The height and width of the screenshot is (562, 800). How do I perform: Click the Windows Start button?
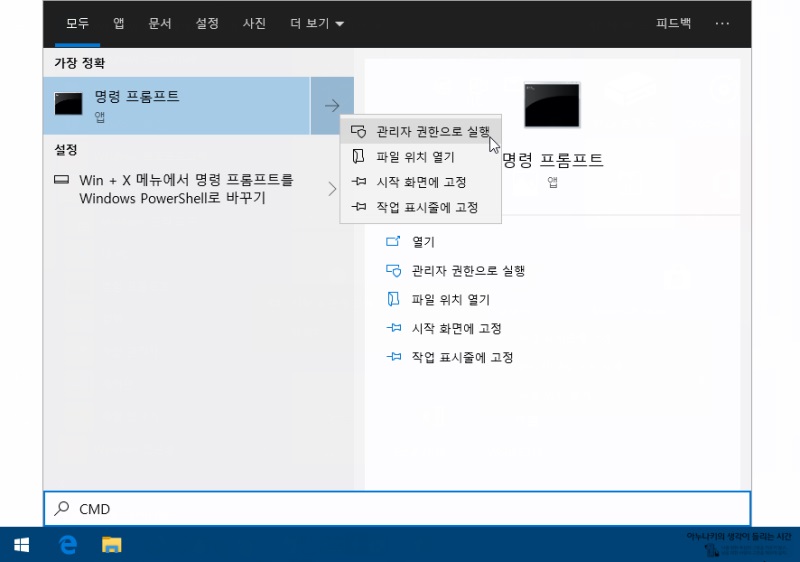pos(21,545)
